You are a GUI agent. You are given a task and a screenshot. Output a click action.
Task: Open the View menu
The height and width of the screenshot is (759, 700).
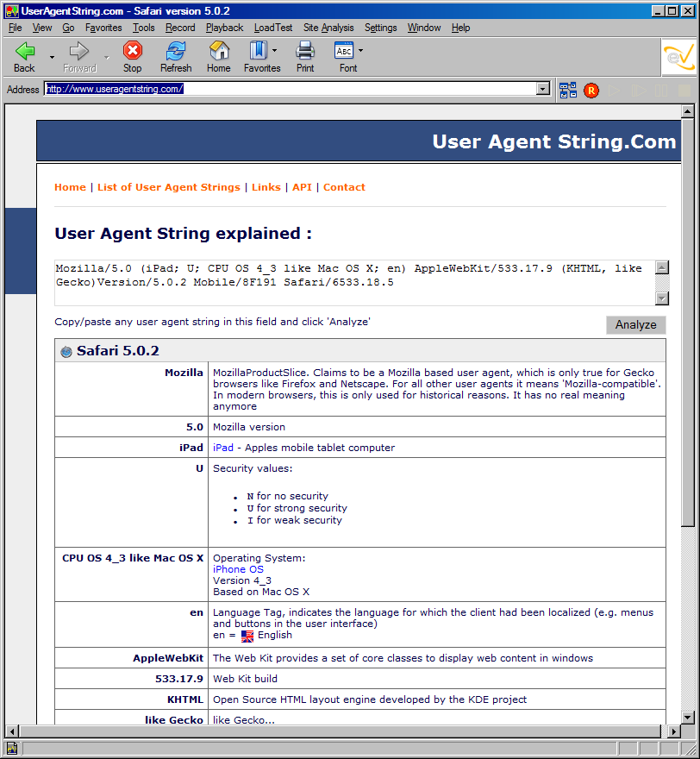coord(42,28)
